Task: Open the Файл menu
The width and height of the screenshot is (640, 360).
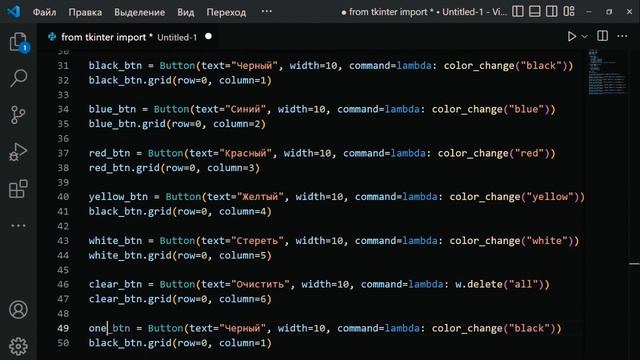Action: (44, 12)
